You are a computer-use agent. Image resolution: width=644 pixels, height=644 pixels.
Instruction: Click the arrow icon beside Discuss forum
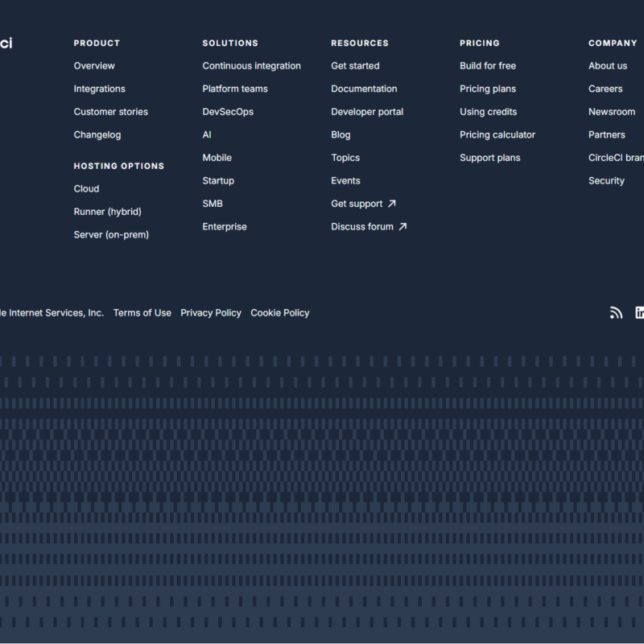point(402,227)
